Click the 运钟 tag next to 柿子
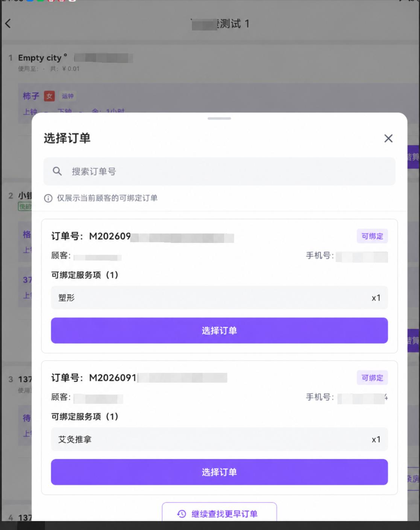This screenshot has height=530, width=420. [x=68, y=96]
